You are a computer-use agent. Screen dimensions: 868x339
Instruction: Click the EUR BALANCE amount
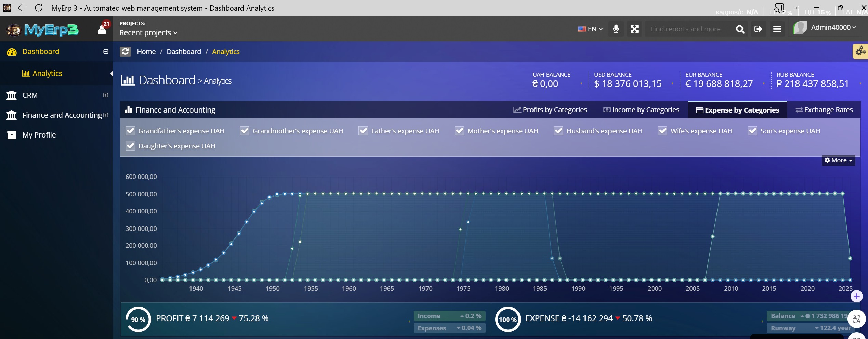(719, 84)
